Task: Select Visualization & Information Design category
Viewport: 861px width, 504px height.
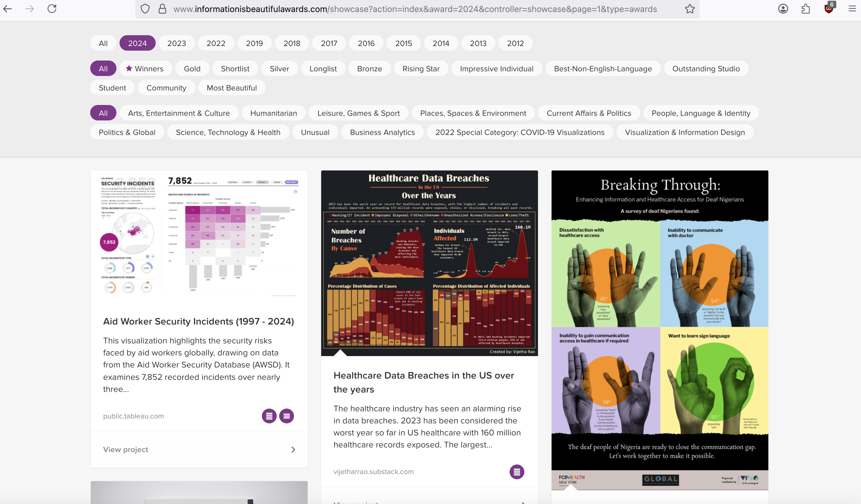Action: (x=685, y=132)
